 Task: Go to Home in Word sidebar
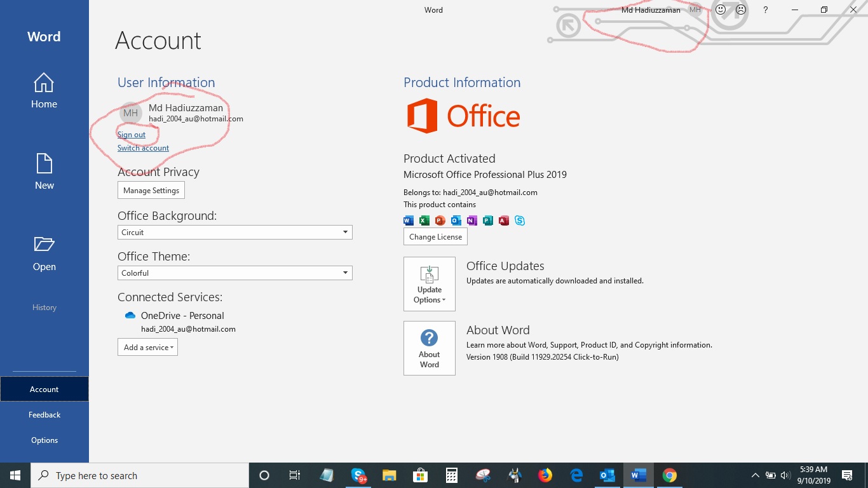click(x=44, y=91)
